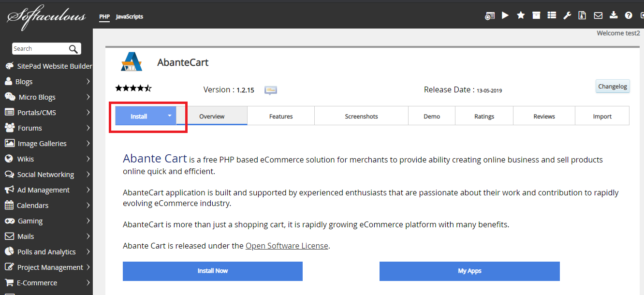Select the Social Networking category label

[45, 174]
